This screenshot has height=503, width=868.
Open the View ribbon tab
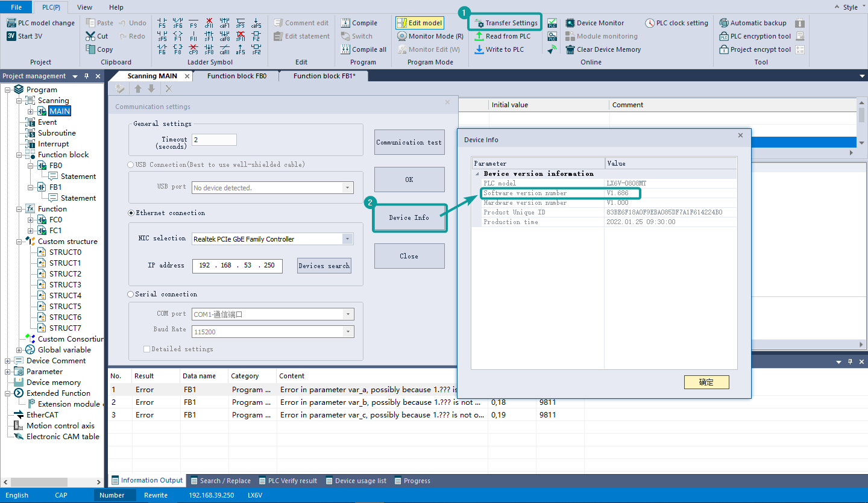coord(85,7)
